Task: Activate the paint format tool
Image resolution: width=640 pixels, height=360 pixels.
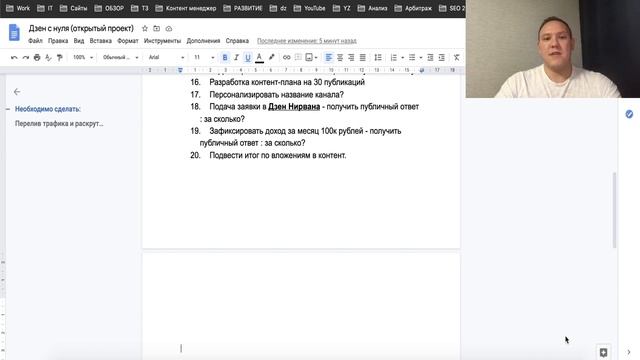Action: 60,58
